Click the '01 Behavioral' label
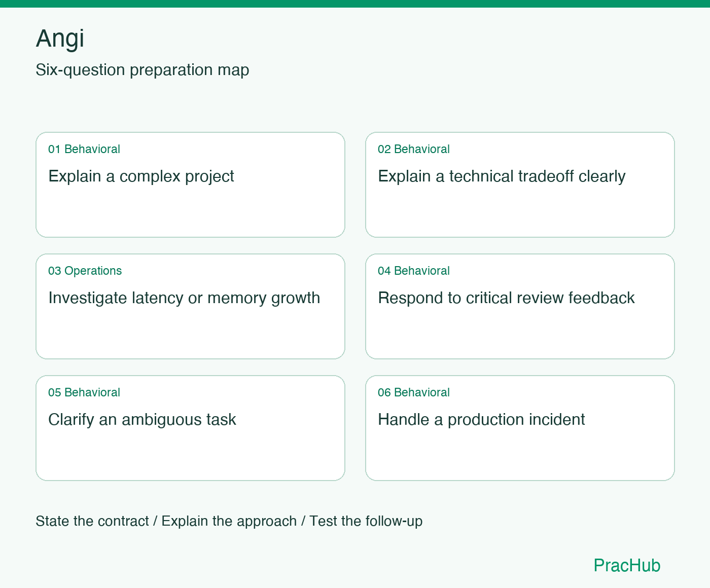710x588 pixels. pyautogui.click(x=84, y=149)
